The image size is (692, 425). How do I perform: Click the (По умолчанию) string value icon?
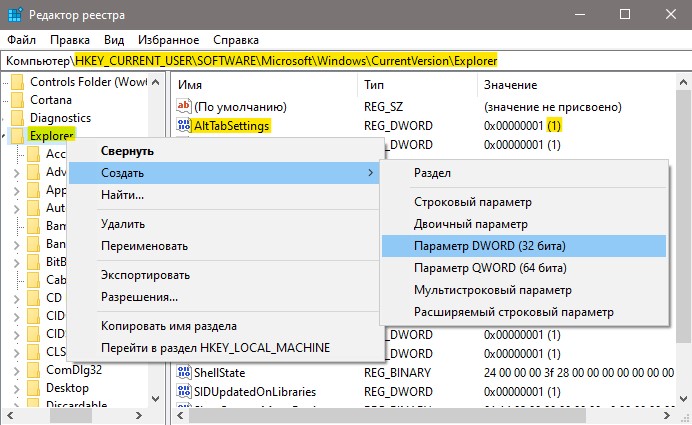pyautogui.click(x=184, y=106)
